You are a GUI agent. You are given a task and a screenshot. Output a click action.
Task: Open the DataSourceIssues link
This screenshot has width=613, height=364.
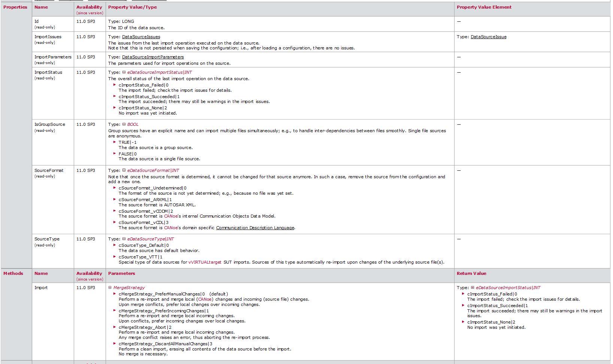point(141,37)
